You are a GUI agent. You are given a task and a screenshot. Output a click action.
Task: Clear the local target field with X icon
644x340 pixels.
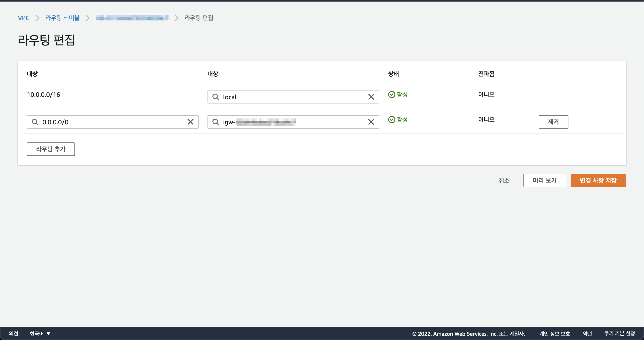click(x=371, y=97)
